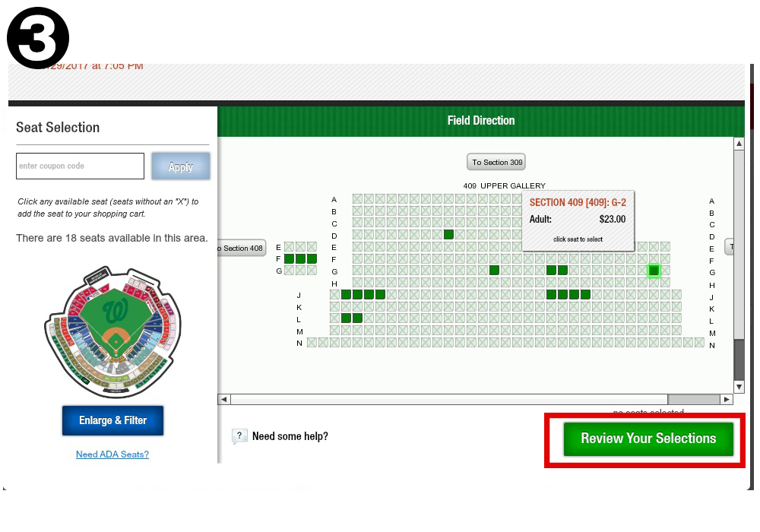Image resolution: width=760 pixels, height=532 pixels.
Task: Click the horizontal scroll left arrow
Action: click(224, 399)
